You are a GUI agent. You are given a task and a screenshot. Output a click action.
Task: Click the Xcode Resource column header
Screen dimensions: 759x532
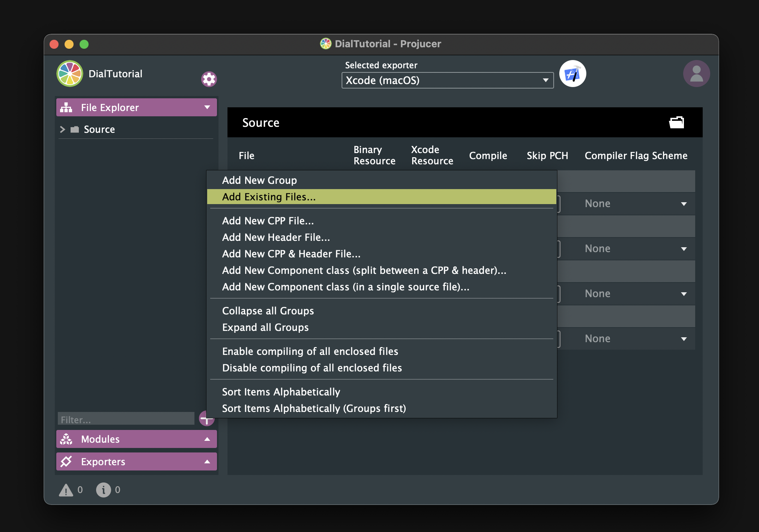pos(432,155)
